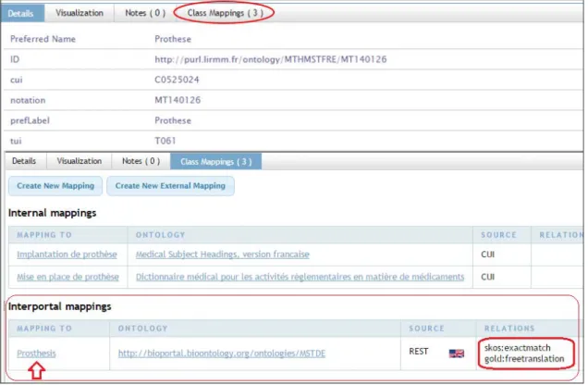This screenshot has width=588, height=385.
Task: Open bioportal.bioontology.org MSTDE ontology link
Action: (x=222, y=354)
